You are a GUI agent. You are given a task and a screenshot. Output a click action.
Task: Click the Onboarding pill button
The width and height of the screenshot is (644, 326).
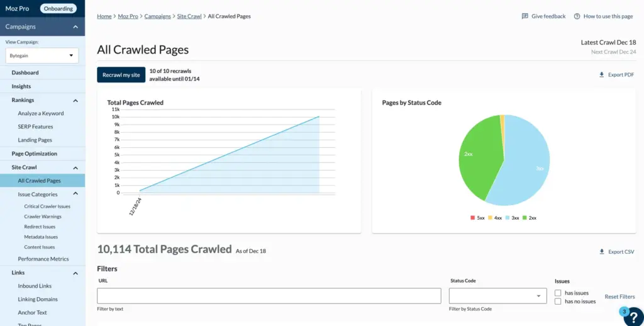coord(58,9)
